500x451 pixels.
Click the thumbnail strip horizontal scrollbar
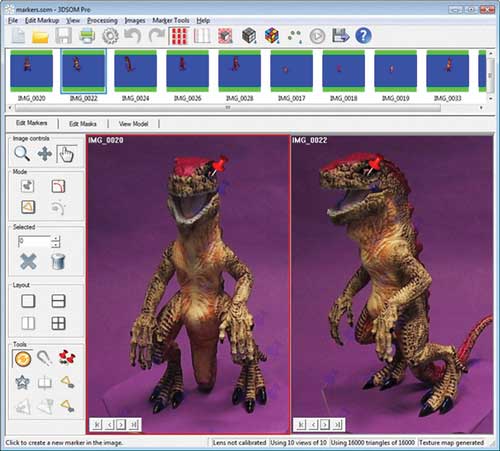point(228,108)
